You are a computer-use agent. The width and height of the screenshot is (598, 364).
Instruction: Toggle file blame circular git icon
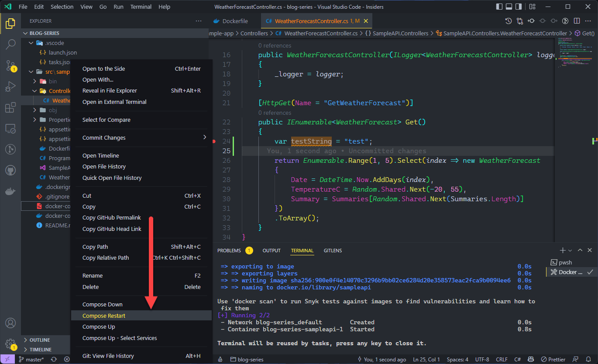click(x=565, y=21)
